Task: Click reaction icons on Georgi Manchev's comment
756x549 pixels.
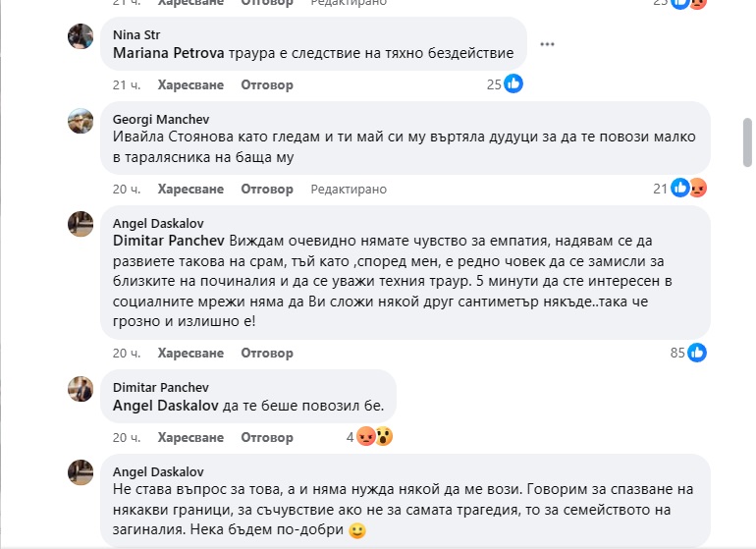Action: click(688, 189)
